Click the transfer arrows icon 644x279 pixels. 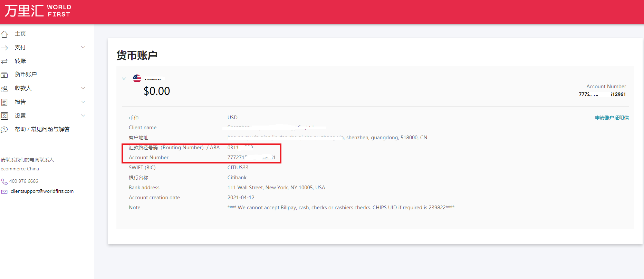pyautogui.click(x=4, y=61)
